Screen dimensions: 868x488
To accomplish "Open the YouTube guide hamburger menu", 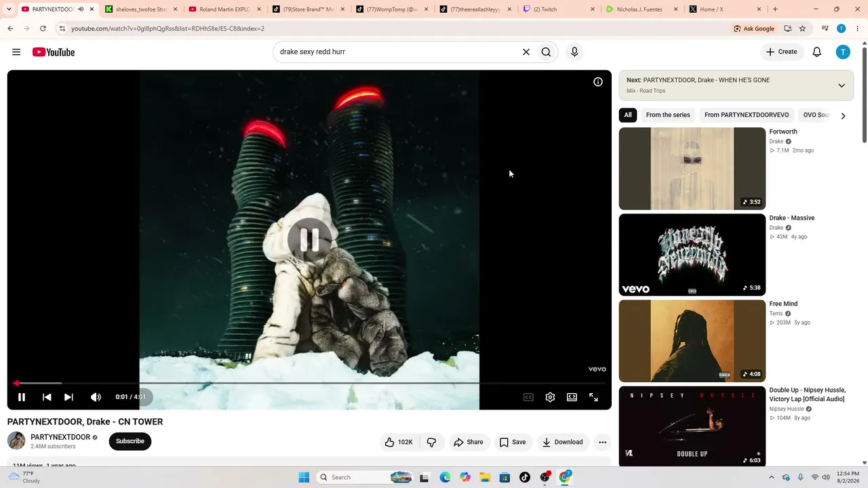I will (16, 52).
